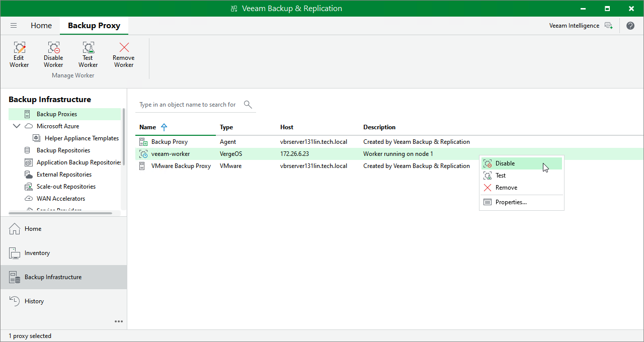
Task: Click the Microsoft Azure cloud icon
Action: [x=29, y=126]
